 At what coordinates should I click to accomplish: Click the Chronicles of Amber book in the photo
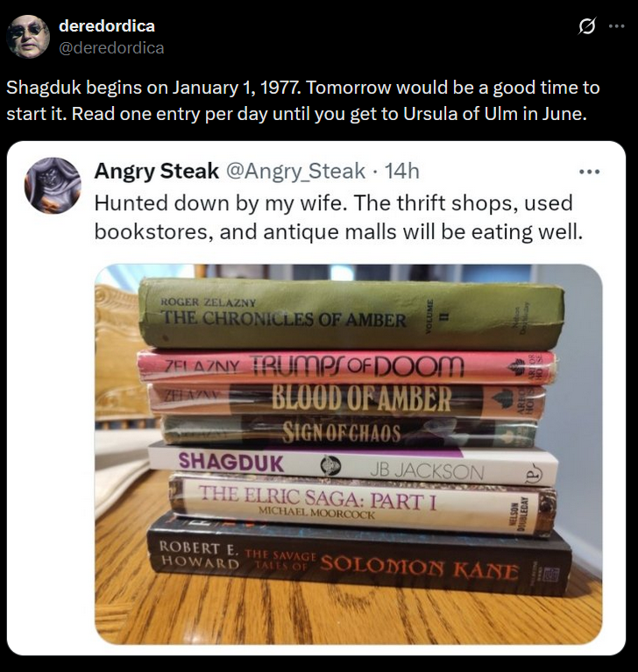[351, 314]
